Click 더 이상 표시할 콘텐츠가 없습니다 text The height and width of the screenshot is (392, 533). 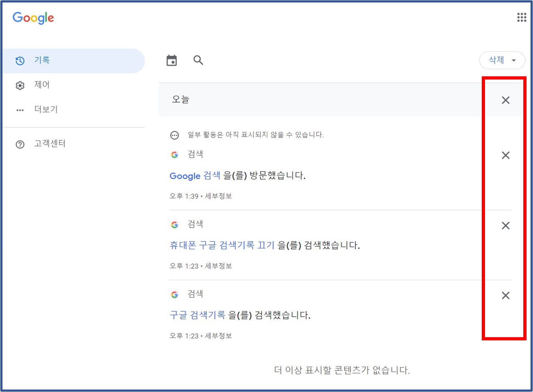(342, 370)
